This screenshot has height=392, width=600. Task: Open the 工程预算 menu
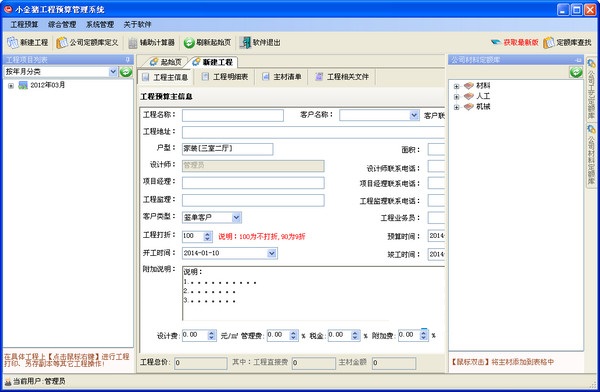click(24, 24)
